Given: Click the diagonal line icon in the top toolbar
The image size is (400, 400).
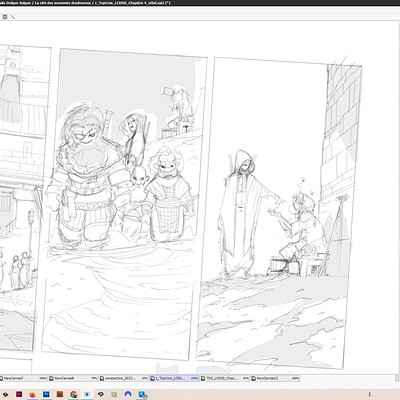Looking at the screenshot, I should (x=13, y=16).
